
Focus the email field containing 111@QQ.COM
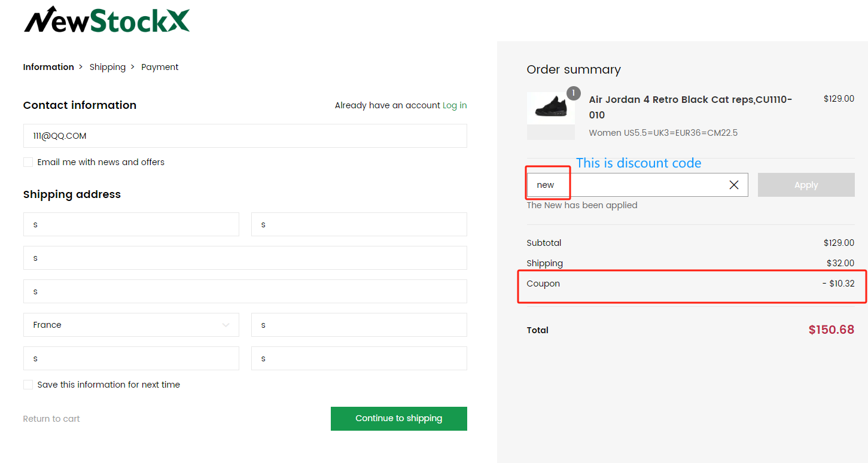click(x=245, y=136)
